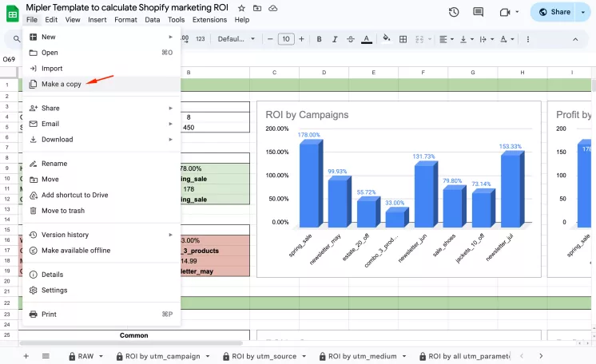
Task: Open the Version history submenu
Action: 66,235
